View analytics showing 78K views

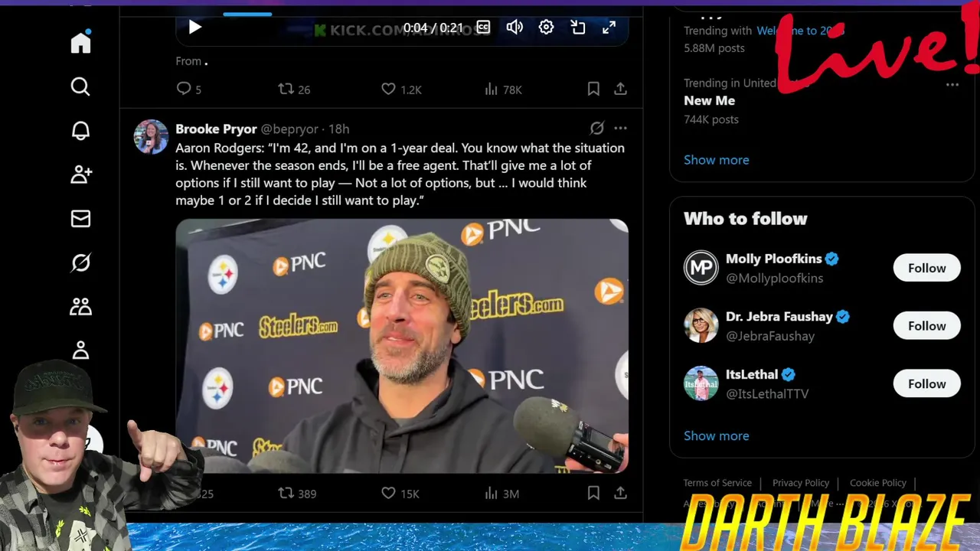coord(503,90)
